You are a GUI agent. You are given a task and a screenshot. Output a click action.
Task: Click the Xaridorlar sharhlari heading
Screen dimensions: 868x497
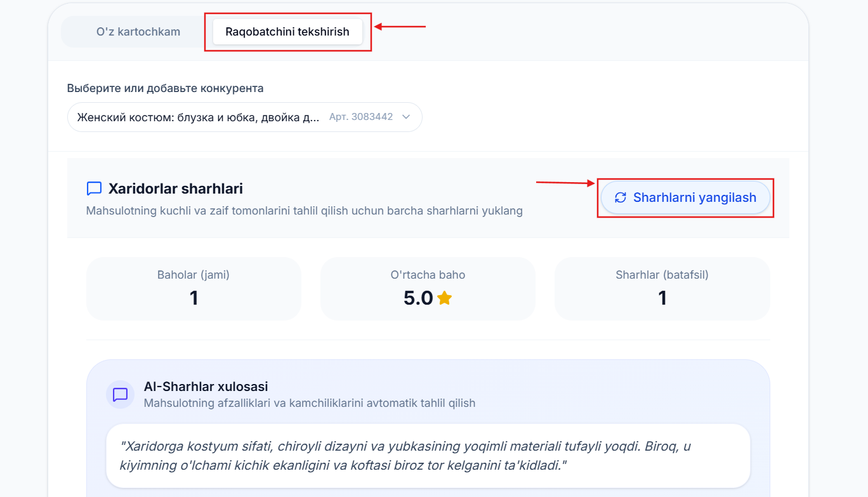tap(176, 189)
